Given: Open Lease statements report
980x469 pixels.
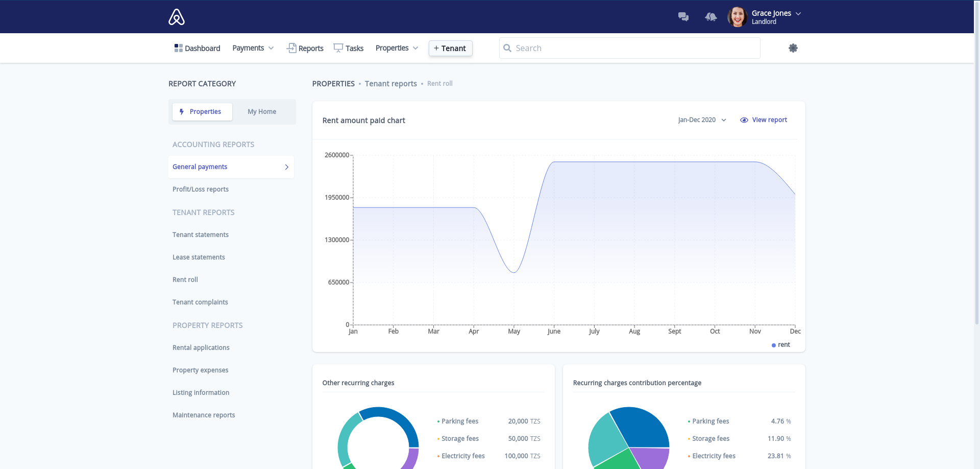Looking at the screenshot, I should [x=199, y=257].
